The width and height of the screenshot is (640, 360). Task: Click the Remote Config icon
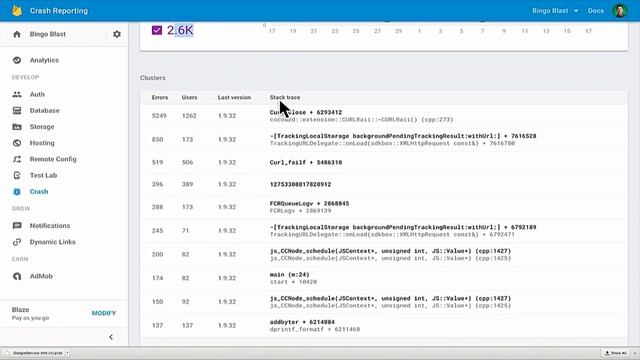(x=17, y=159)
